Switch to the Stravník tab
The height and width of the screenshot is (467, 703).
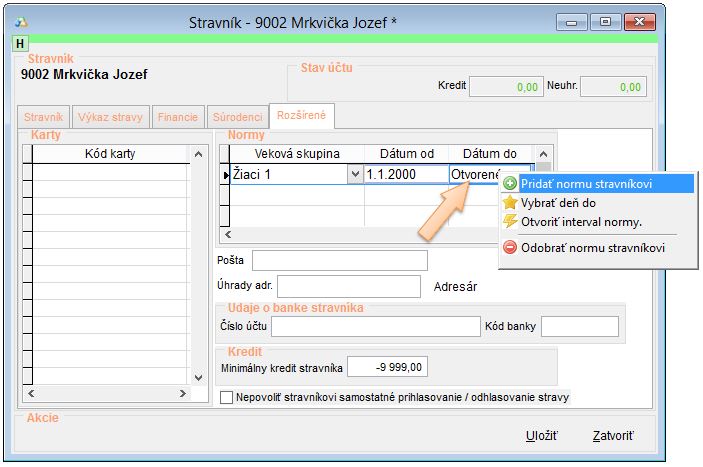point(45,117)
